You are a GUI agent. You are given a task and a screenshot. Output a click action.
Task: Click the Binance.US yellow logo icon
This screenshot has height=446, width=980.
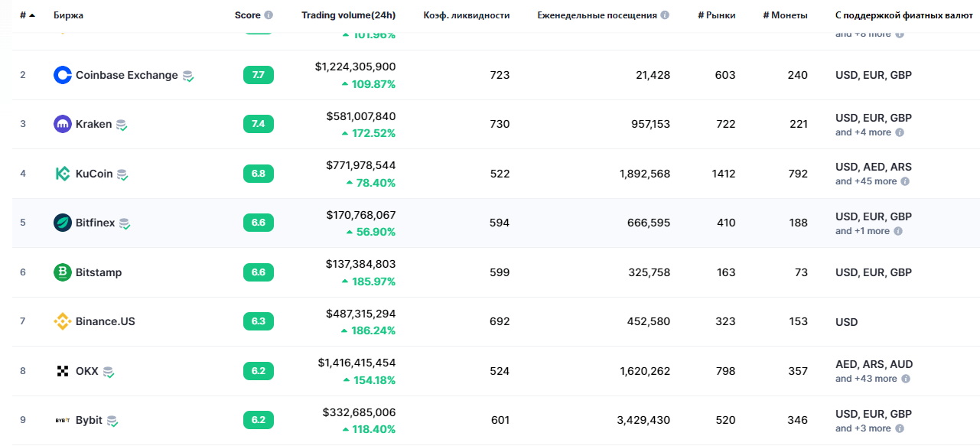[63, 321]
